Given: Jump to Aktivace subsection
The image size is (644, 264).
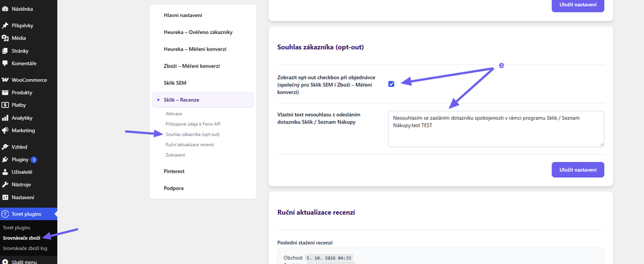Looking at the screenshot, I should pos(174,113).
